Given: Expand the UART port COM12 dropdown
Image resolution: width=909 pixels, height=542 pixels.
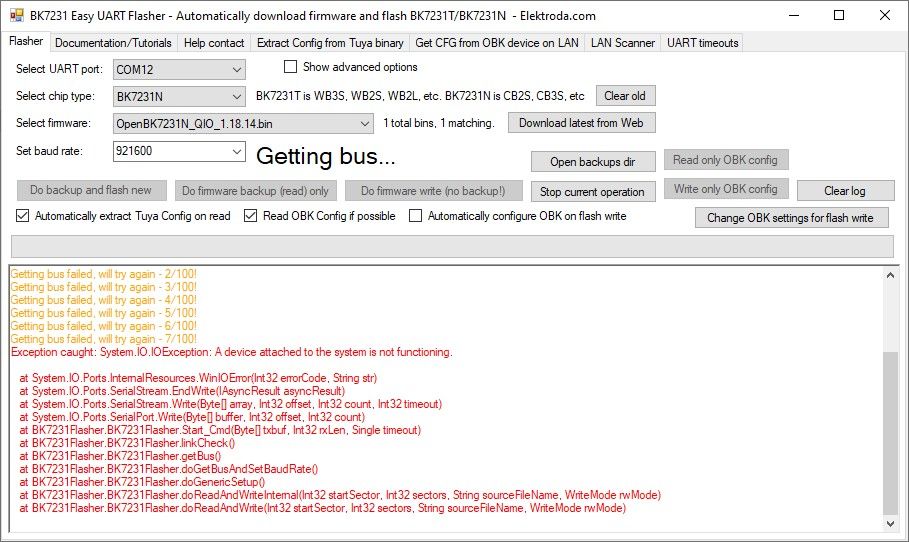Looking at the screenshot, I should tap(179, 70).
